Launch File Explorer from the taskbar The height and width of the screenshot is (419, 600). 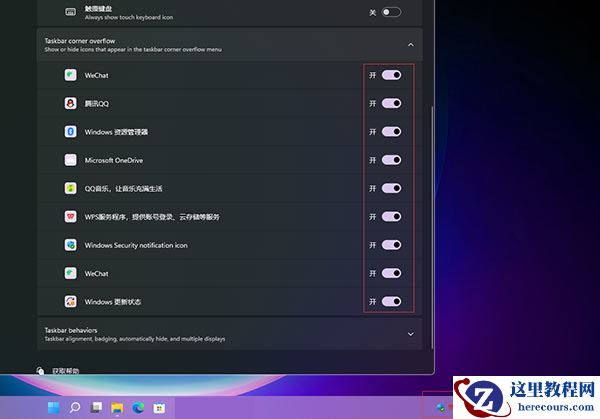click(x=117, y=408)
